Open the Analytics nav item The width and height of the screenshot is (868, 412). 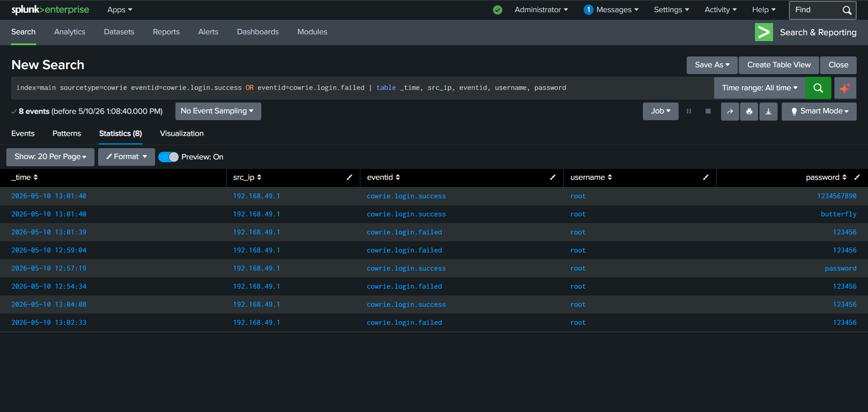coord(70,32)
